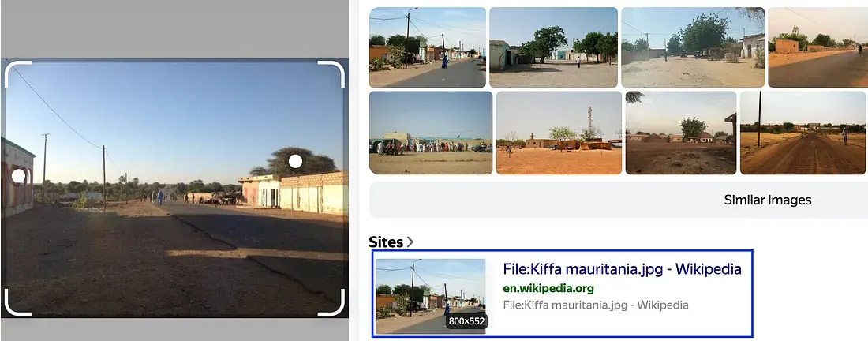Open fourth top-row image with orange wall
The height and width of the screenshot is (341, 868).
(818, 47)
